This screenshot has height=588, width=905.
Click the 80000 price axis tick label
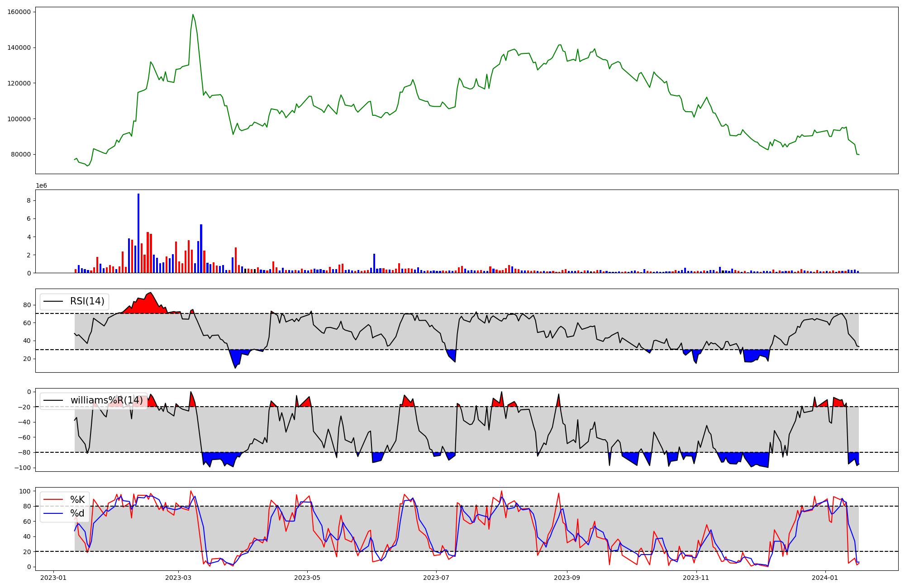pos(21,154)
